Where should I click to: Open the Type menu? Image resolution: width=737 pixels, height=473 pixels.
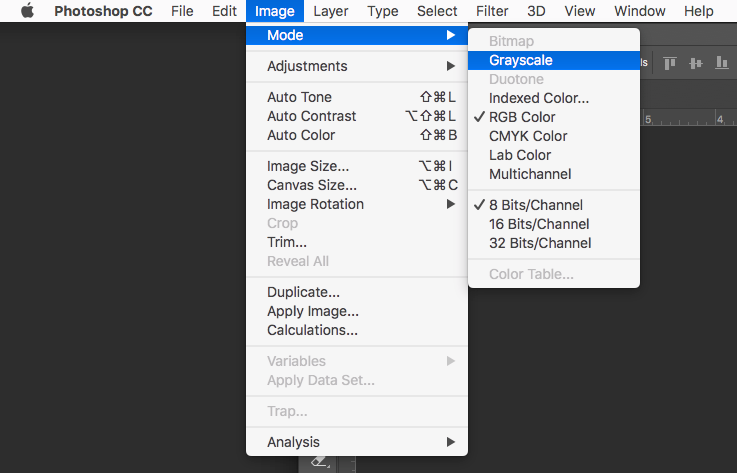(383, 11)
